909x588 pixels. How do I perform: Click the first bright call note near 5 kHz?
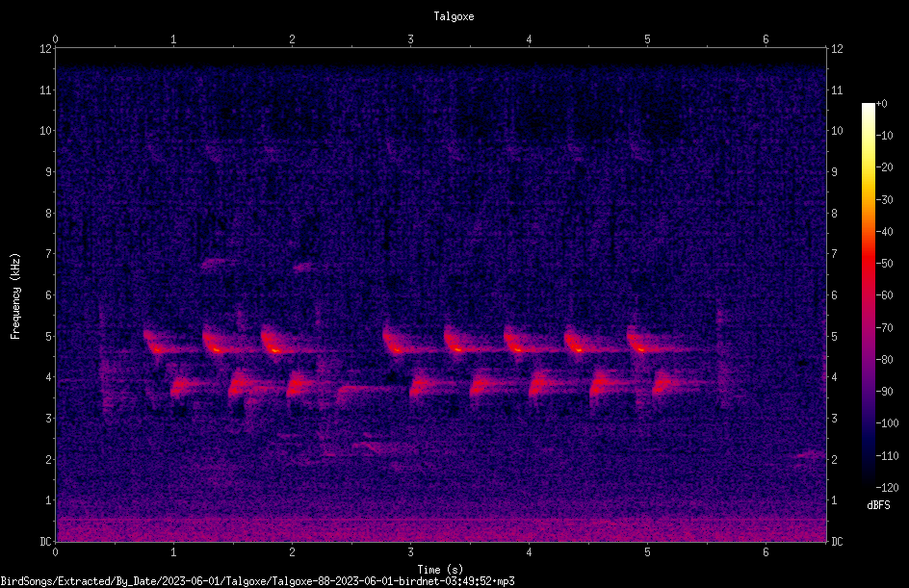[155, 343]
